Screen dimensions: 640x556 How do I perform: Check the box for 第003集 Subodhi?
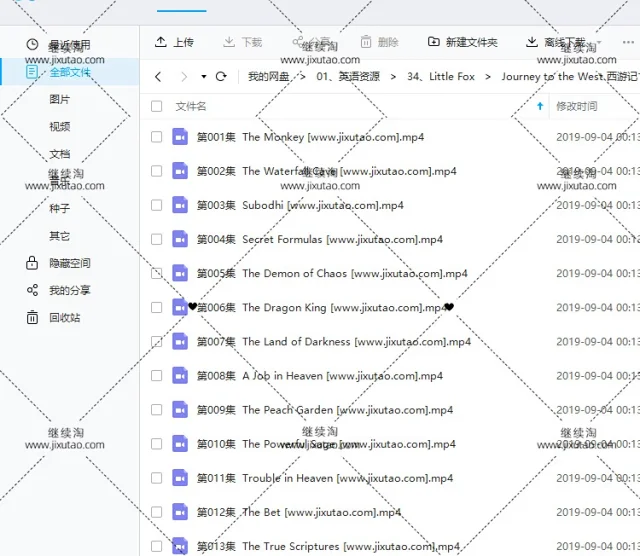coord(156,205)
